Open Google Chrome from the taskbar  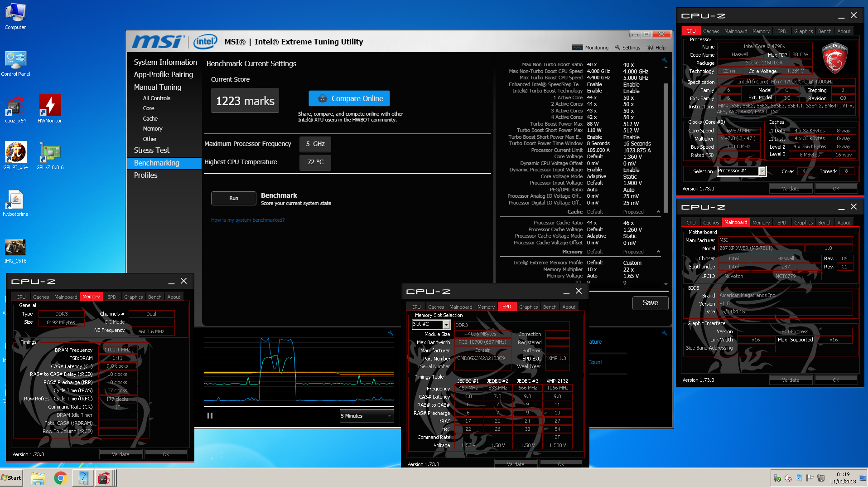click(x=60, y=478)
